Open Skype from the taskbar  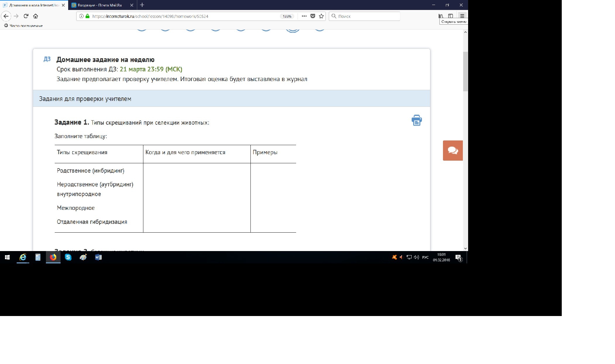pyautogui.click(x=68, y=257)
